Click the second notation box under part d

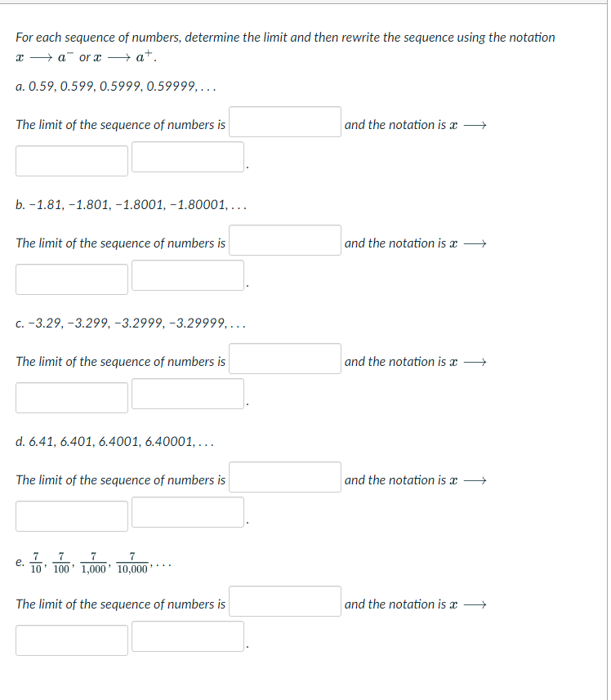pyautogui.click(x=187, y=512)
